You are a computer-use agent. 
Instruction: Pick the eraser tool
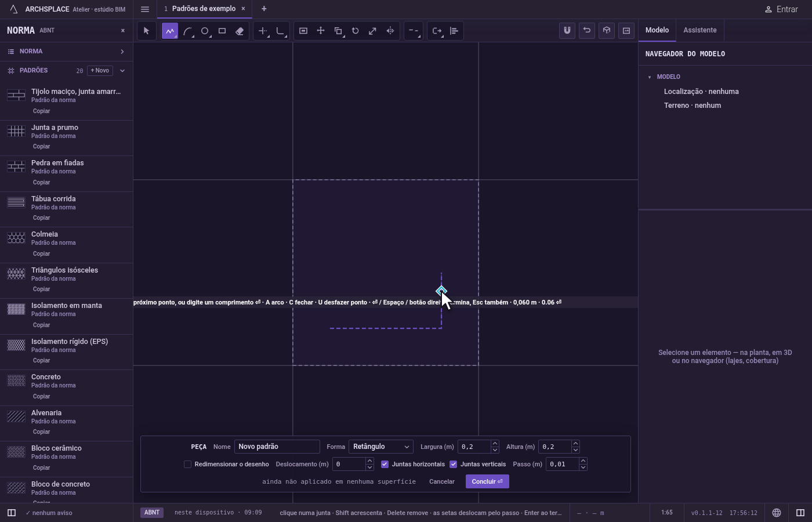click(240, 31)
